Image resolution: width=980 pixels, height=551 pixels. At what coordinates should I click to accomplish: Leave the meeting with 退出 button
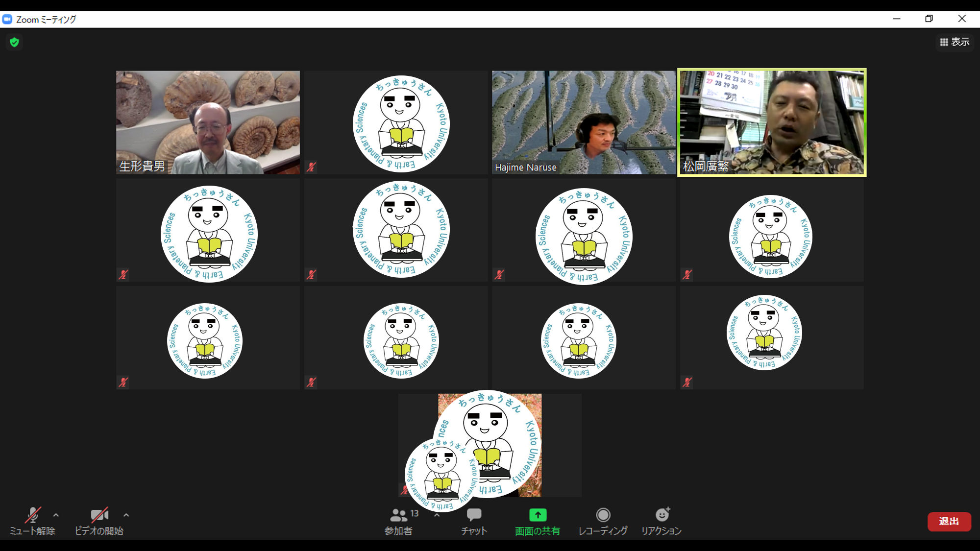click(x=949, y=521)
